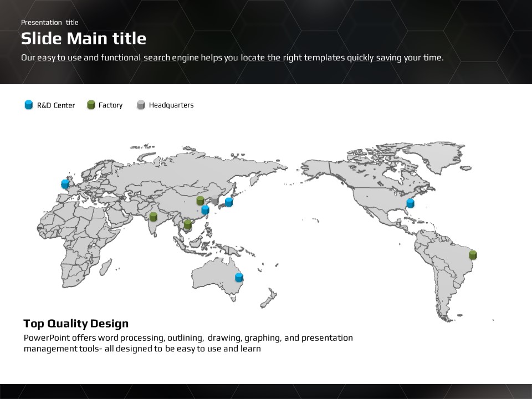
Task: Select the blue R&D marker in Australia
Action: click(x=239, y=277)
